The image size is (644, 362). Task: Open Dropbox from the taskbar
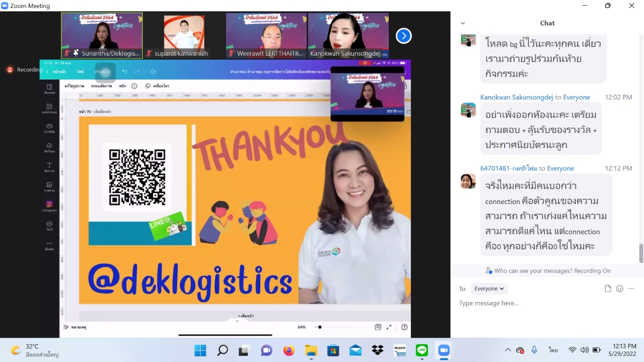377,350
